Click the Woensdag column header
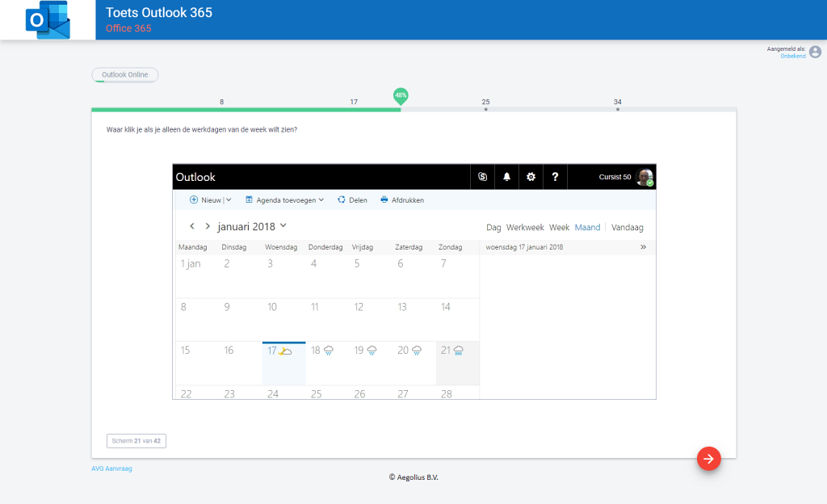Screen dimensions: 827x504 tap(281, 246)
